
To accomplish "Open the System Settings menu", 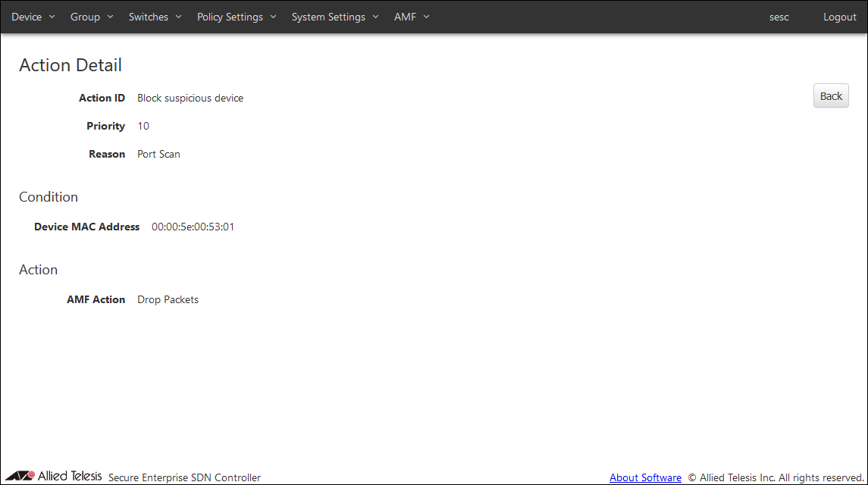I will [334, 17].
